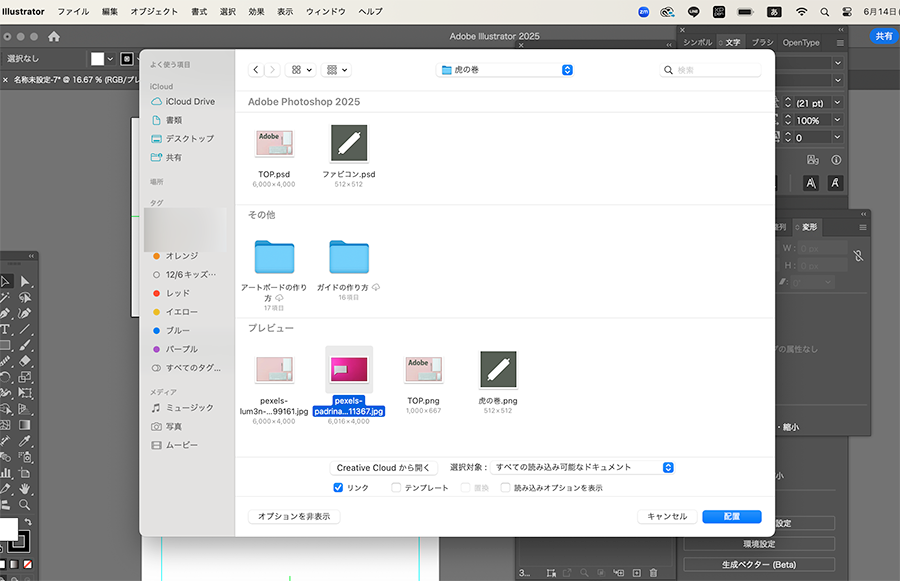Open the 100% scale dropdown arrow

[837, 120]
